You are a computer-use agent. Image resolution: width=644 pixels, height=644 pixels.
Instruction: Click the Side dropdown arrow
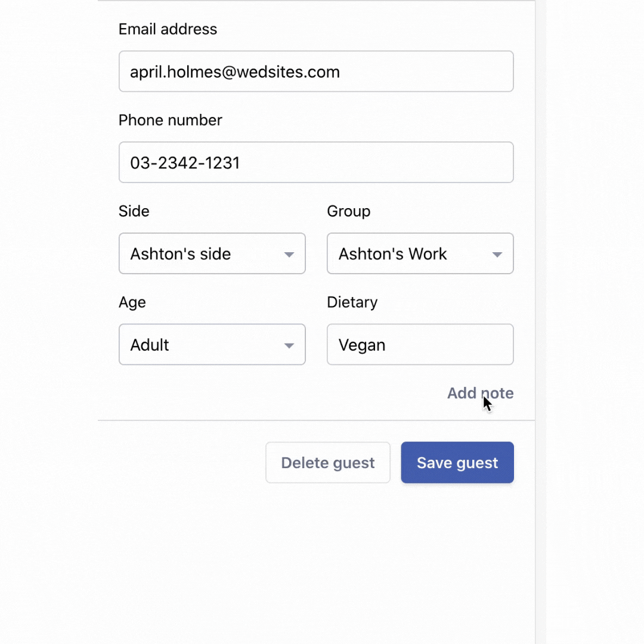coord(289,255)
